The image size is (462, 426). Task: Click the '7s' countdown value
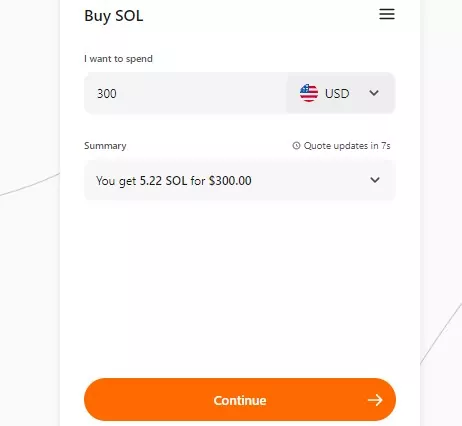(x=386, y=146)
